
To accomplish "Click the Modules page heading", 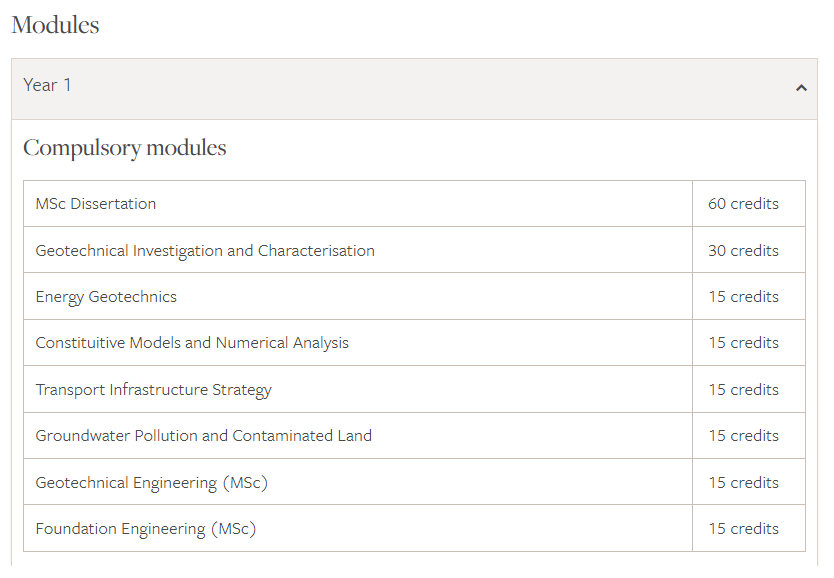I will (x=55, y=25).
